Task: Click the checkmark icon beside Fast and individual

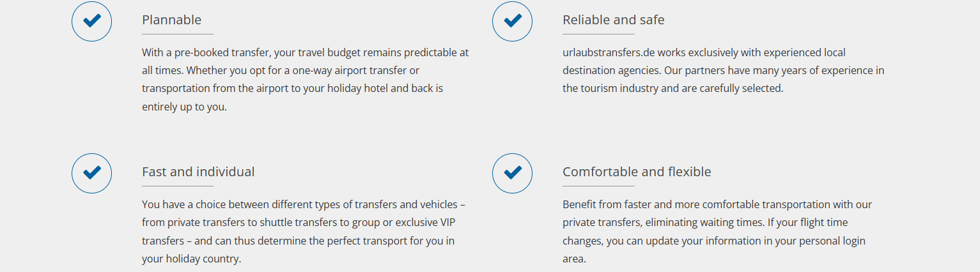Action: click(92, 173)
